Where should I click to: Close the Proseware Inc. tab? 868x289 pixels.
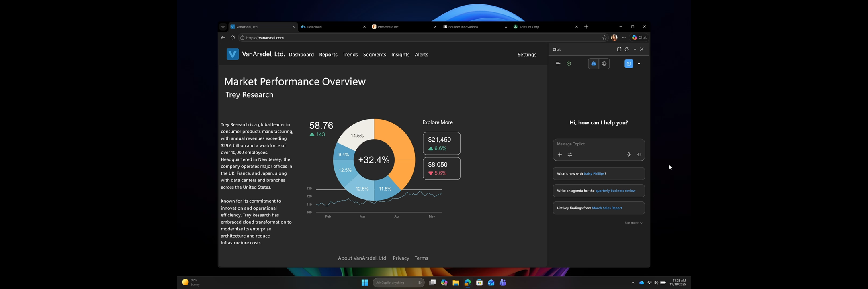point(435,27)
